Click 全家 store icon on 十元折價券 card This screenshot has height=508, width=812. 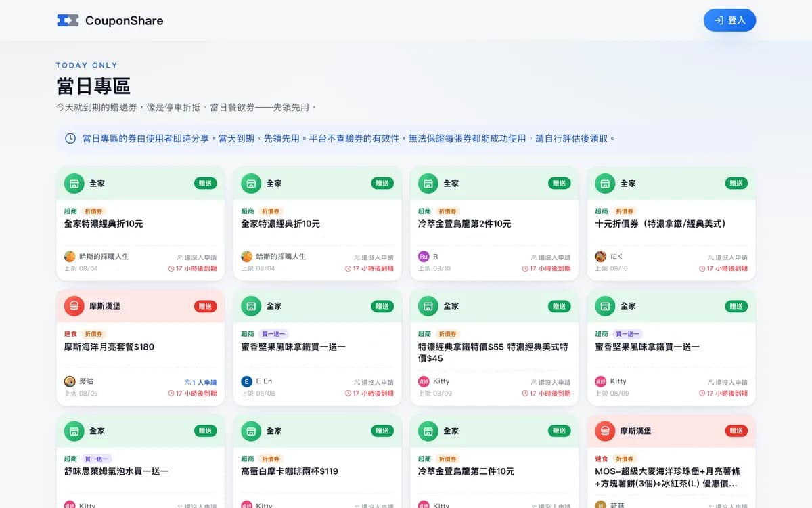605,184
